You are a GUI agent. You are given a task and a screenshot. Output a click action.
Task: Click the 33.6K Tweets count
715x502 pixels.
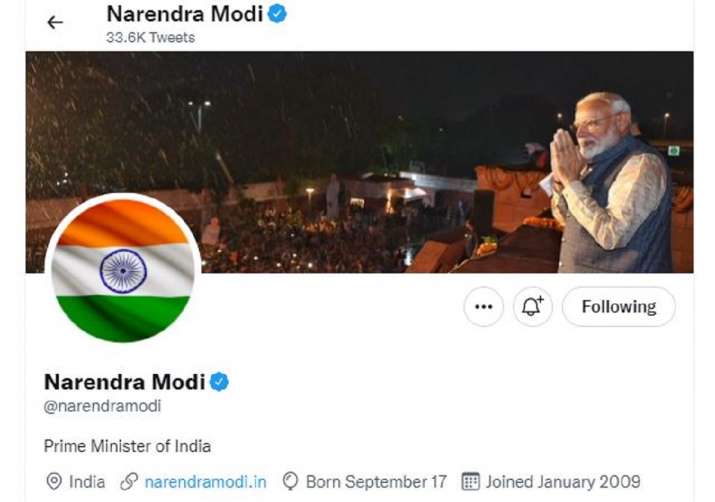point(150,38)
